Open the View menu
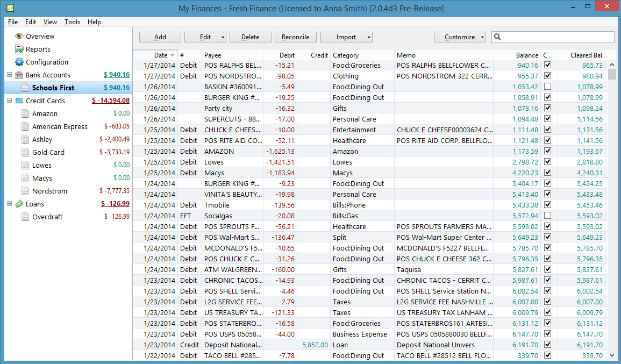Screen dimensions: 621x364 pyautogui.click(x=50, y=22)
